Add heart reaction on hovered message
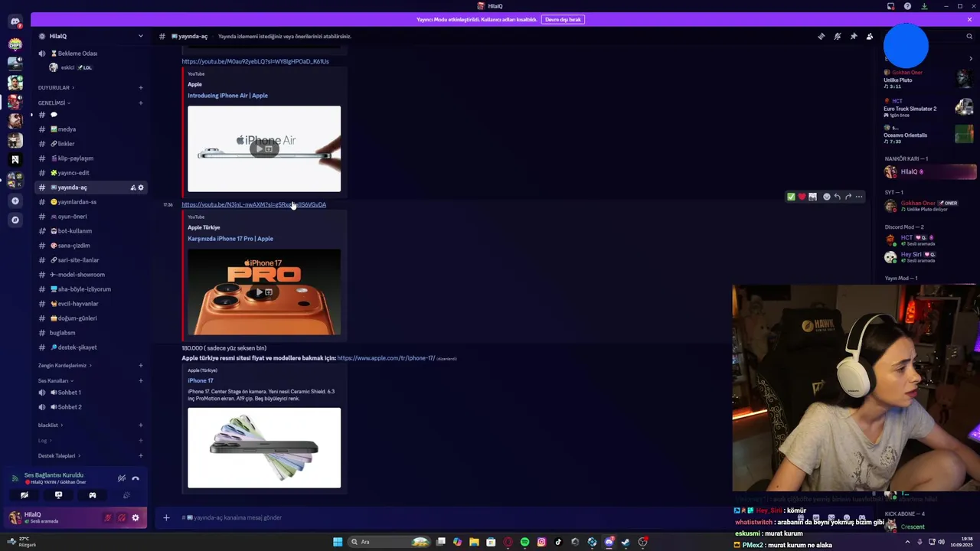The width and height of the screenshot is (980, 551). click(x=802, y=197)
